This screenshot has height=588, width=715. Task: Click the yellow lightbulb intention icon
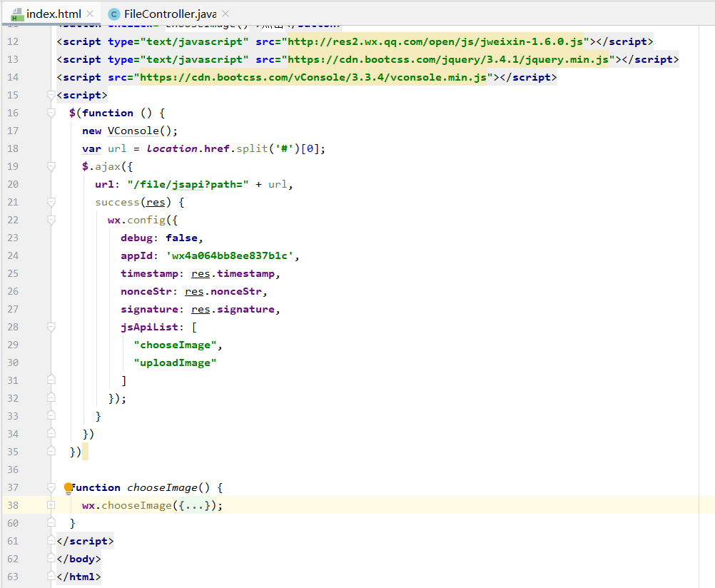pos(69,488)
